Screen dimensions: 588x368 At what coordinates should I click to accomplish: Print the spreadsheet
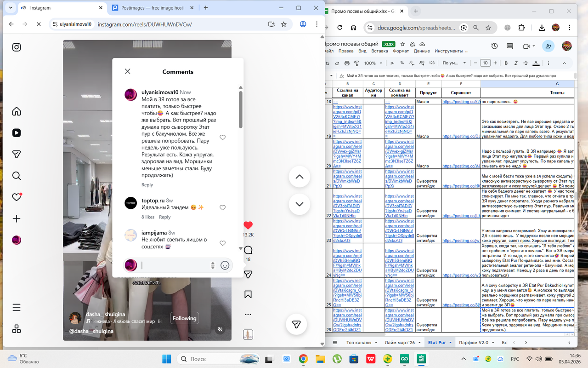click(x=347, y=63)
